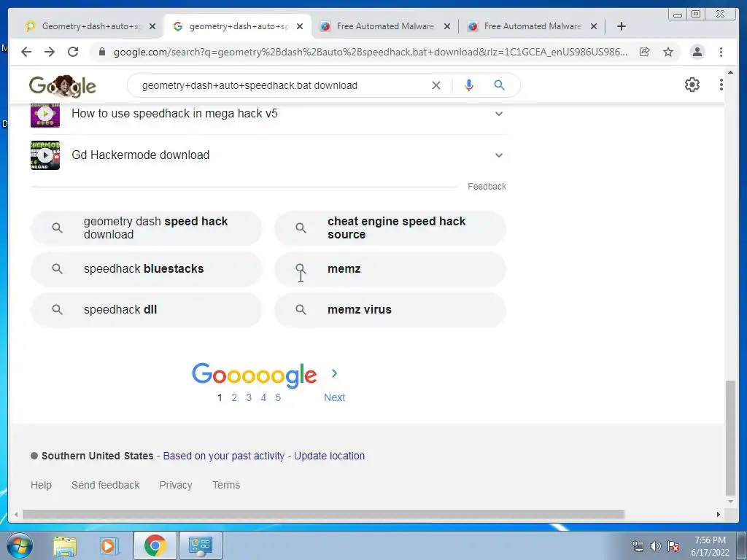Go to results page 3
This screenshot has width=747, height=560.
point(249,397)
